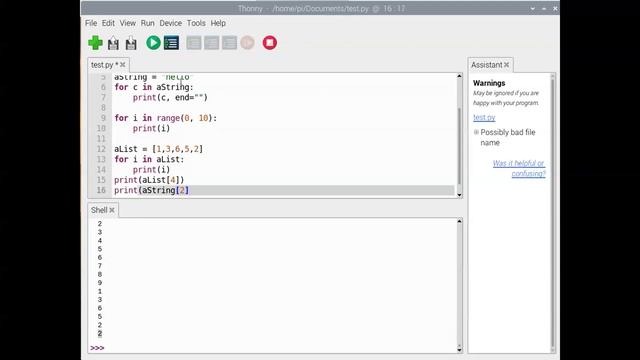Click shell scrollbar up arrow
The image size is (640, 360).
[x=459, y=221]
